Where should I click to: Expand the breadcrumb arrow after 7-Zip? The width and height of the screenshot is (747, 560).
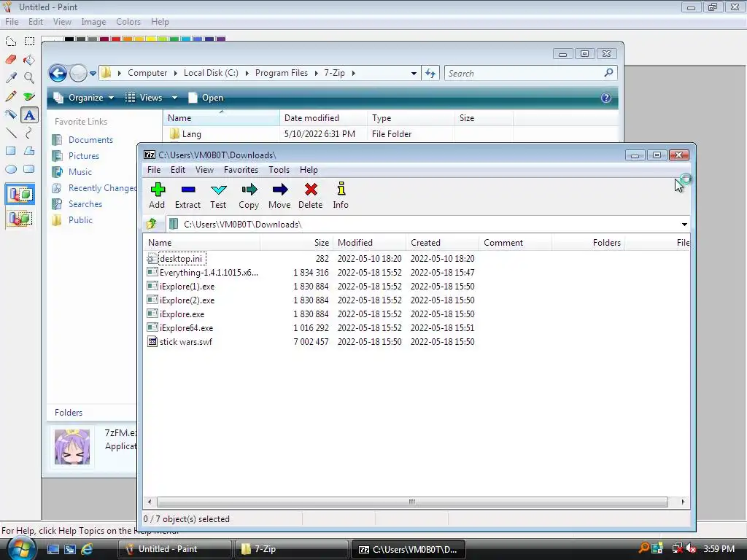(x=354, y=73)
